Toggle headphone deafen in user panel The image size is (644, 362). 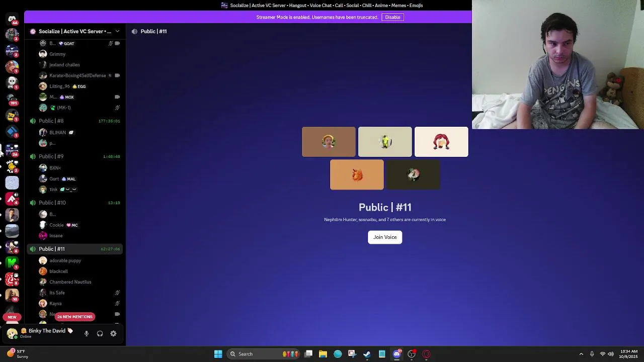[x=100, y=333]
